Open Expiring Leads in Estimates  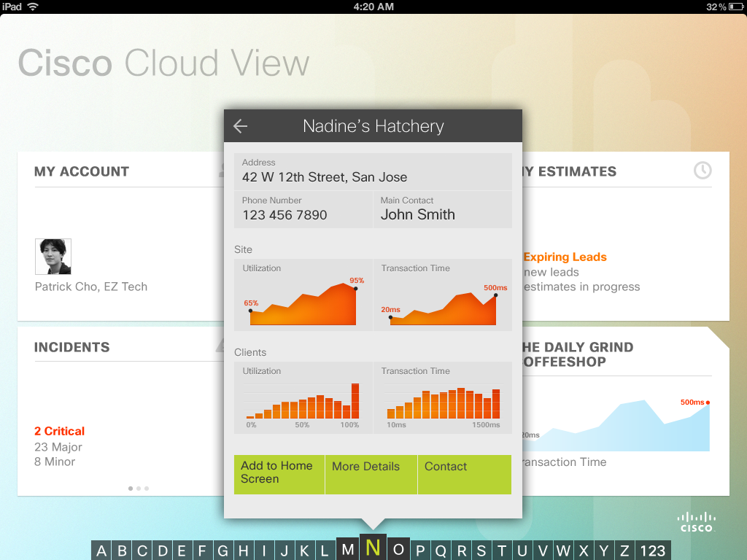coord(565,257)
